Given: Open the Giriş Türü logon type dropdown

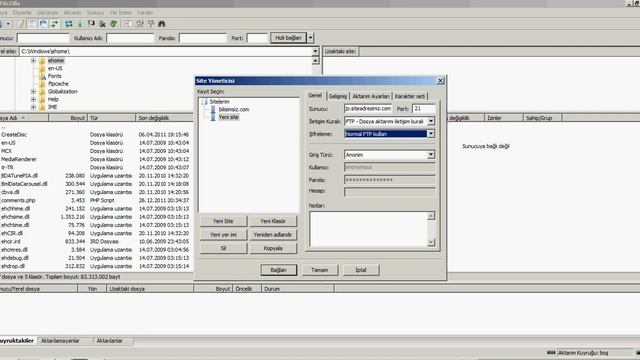Looking at the screenshot, I should pyautogui.click(x=431, y=155).
